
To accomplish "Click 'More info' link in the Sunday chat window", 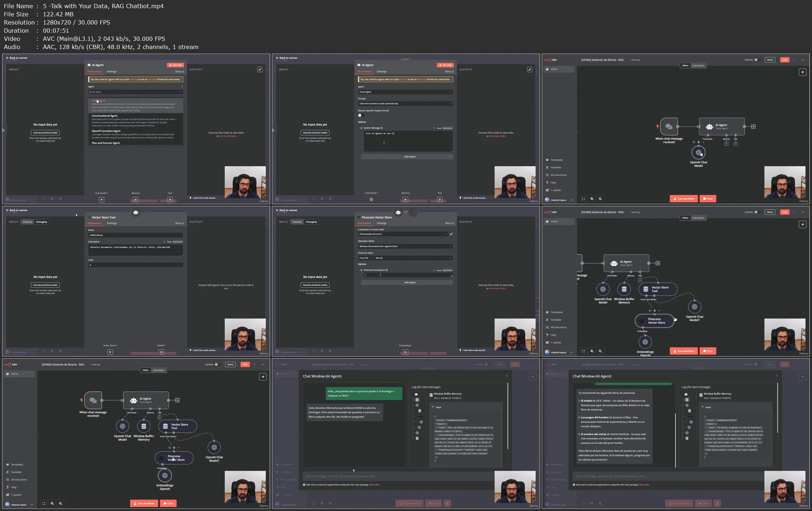I will click(x=374, y=485).
